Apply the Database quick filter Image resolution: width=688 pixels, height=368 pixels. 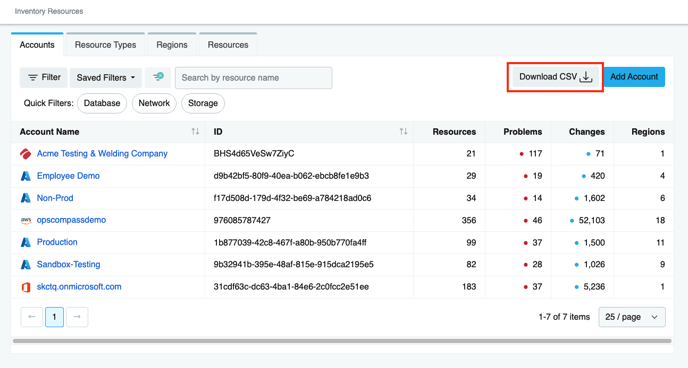click(x=102, y=104)
